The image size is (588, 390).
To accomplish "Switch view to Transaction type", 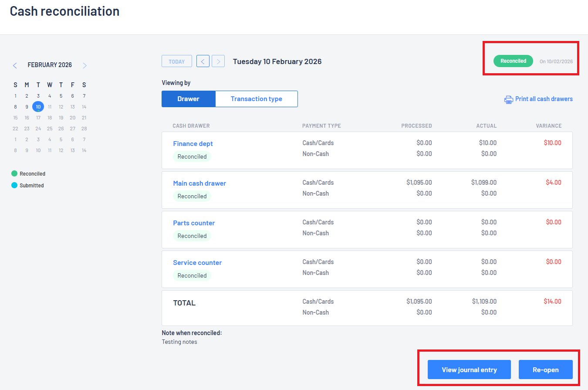I will point(256,99).
